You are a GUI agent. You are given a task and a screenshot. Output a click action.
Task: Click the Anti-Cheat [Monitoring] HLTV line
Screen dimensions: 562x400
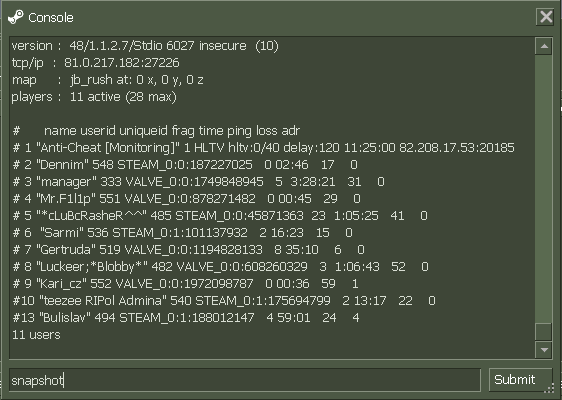(263, 148)
